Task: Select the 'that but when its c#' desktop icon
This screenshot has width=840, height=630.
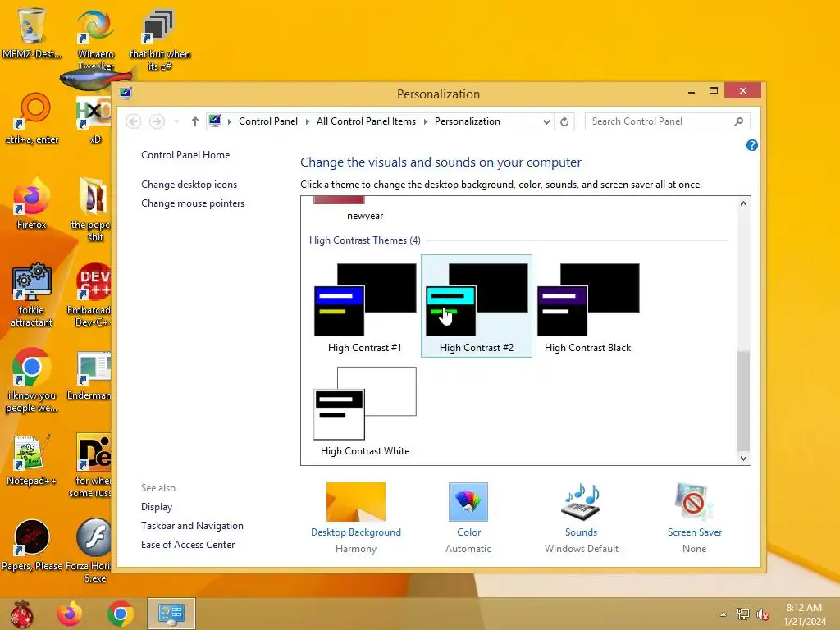Action: tap(160, 39)
